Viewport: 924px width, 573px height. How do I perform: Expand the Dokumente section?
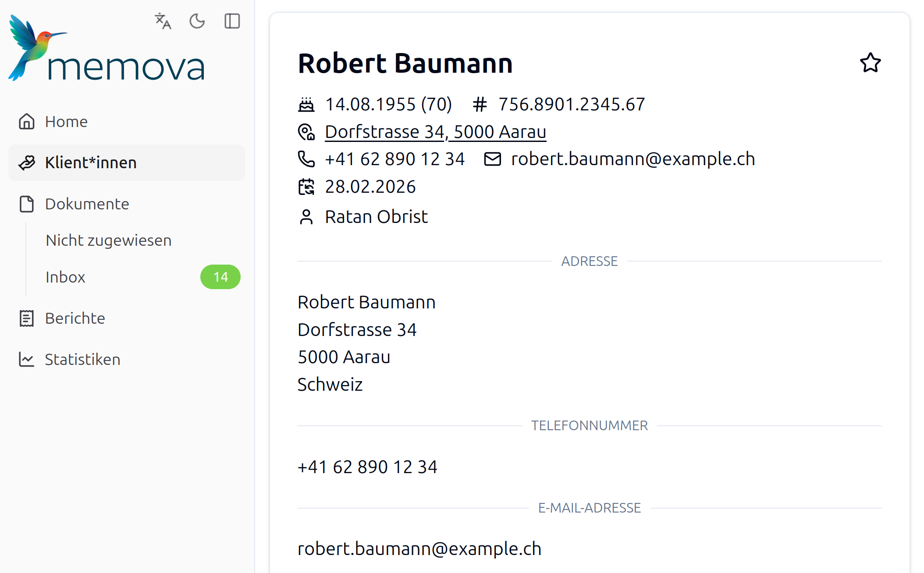tap(86, 203)
